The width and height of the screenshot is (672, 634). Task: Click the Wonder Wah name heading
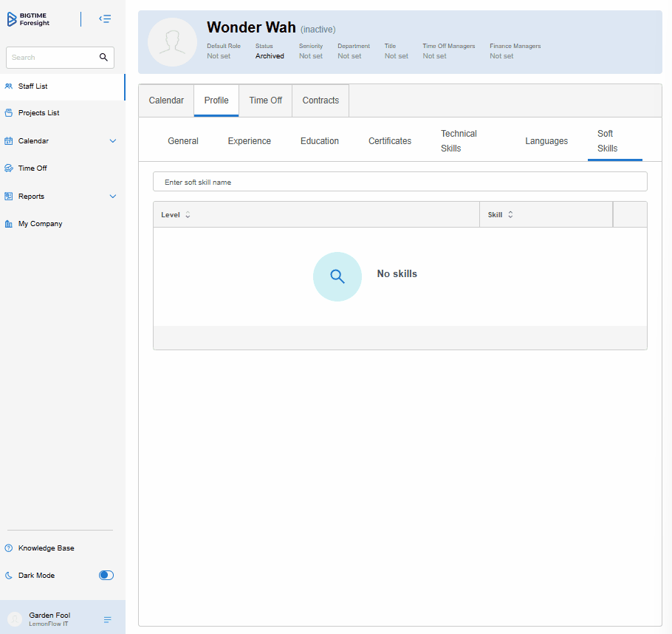coord(251,27)
